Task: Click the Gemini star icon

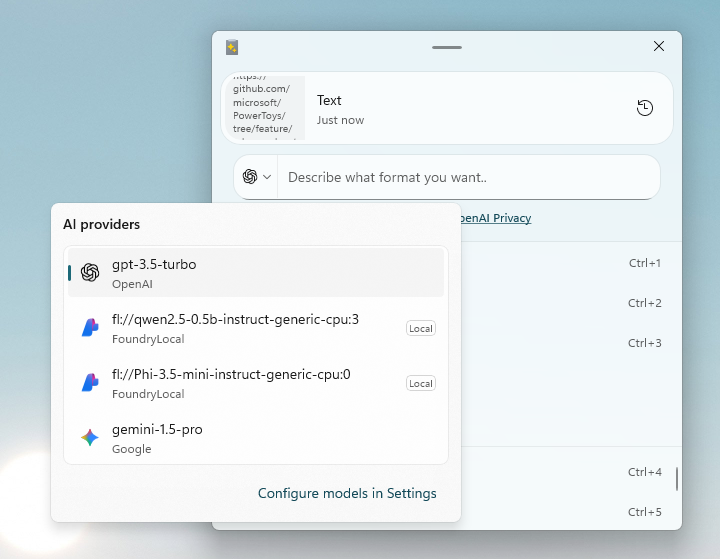Action: 90,438
